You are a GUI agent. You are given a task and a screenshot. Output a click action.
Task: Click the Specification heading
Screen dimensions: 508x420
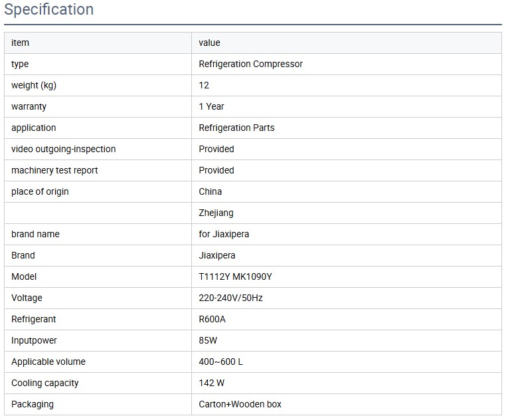click(49, 10)
